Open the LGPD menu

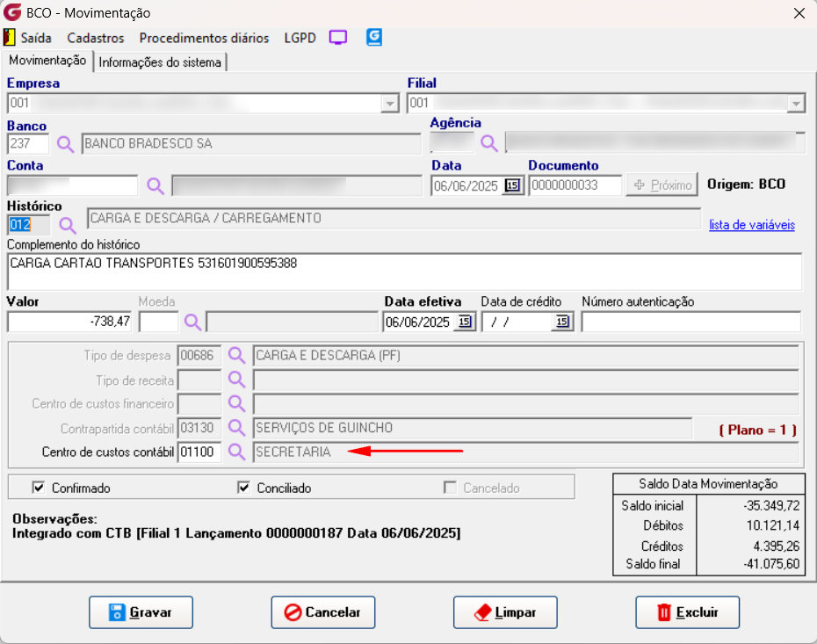(x=300, y=38)
